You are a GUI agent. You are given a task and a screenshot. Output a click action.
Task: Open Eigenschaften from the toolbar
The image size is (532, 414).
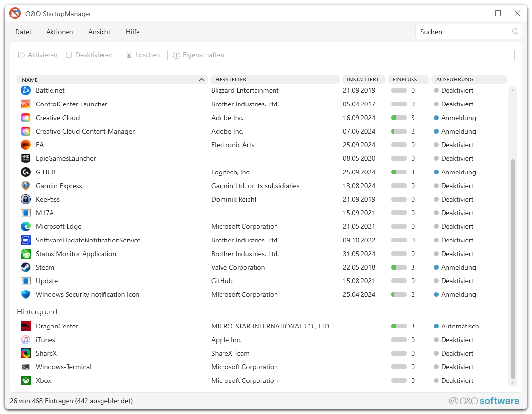click(x=199, y=55)
